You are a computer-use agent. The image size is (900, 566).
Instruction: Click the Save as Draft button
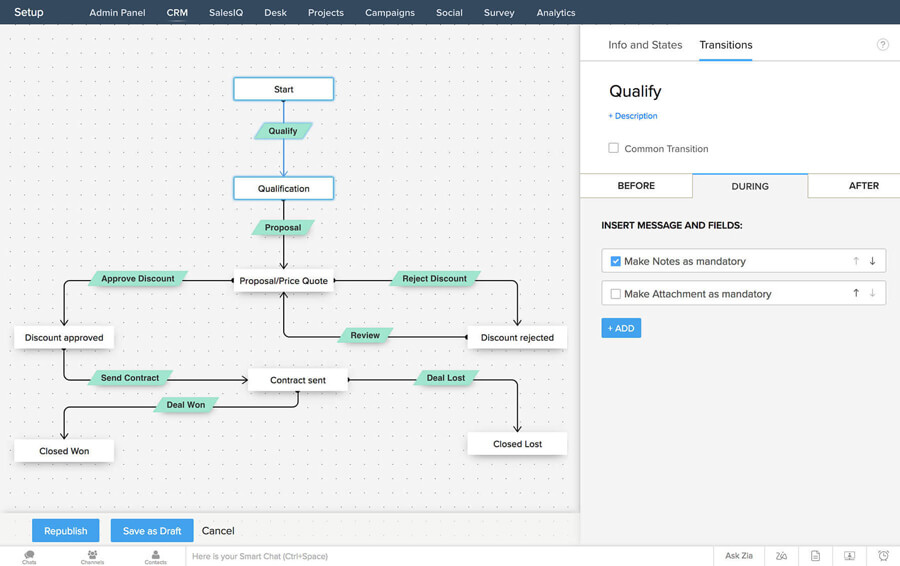coord(152,531)
